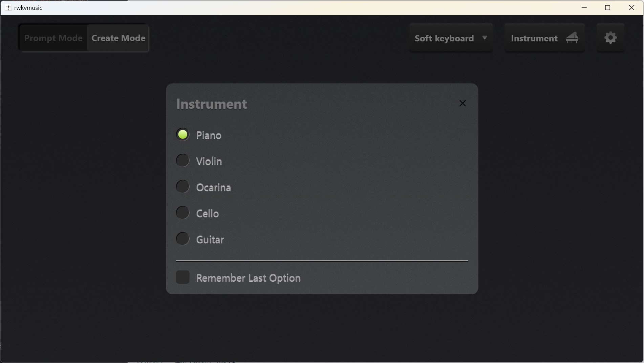Expand the Soft keyboard dropdown arrow
The height and width of the screenshot is (363, 644).
pyautogui.click(x=485, y=38)
